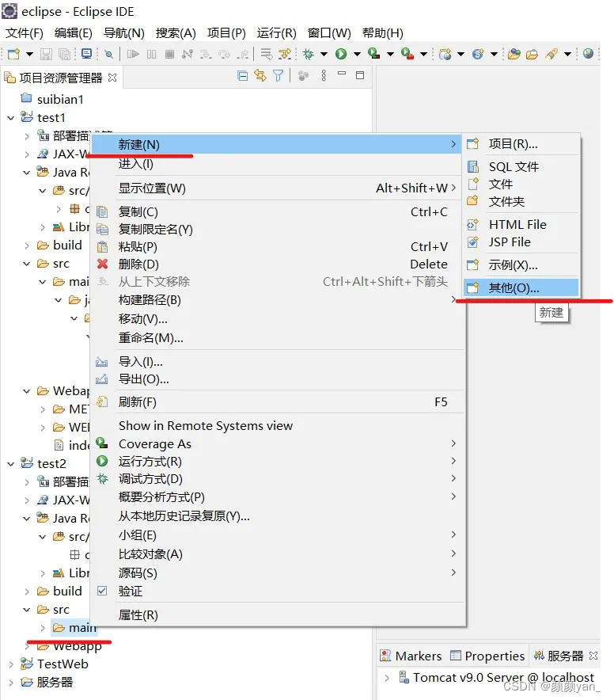Image resolution: width=614 pixels, height=700 pixels.
Task: Click the web browser globe toolbar icon
Action: [x=588, y=54]
